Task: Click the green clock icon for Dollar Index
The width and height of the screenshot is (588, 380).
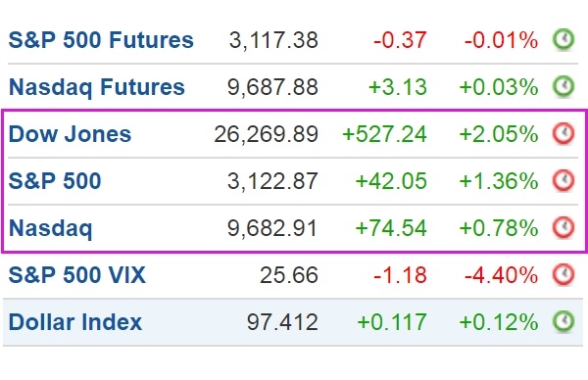Action: tap(563, 321)
